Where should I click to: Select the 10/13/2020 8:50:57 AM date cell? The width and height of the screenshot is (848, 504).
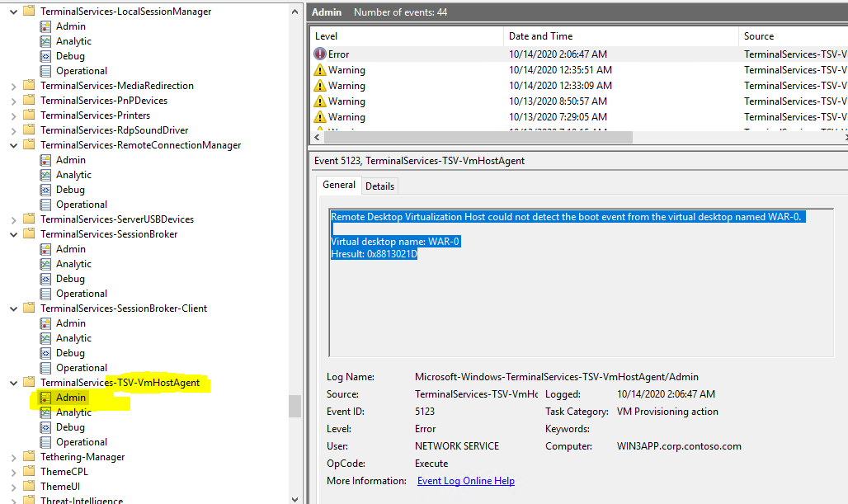558,101
